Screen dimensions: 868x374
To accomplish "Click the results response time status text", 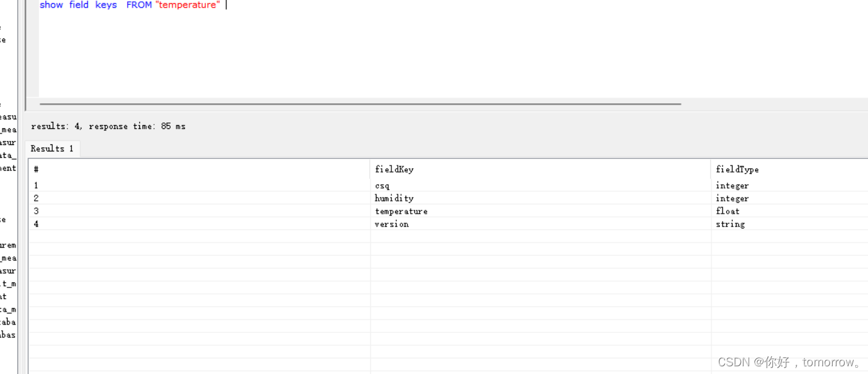I will [108, 126].
